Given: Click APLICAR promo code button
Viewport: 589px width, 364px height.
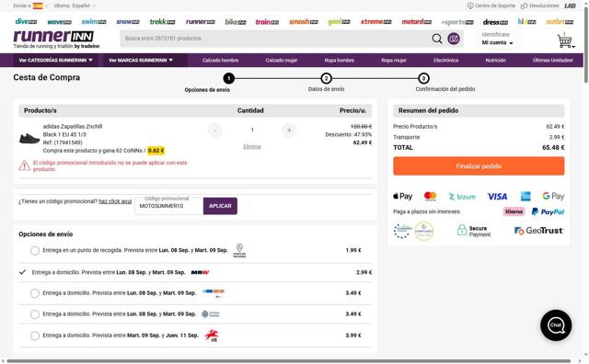Looking at the screenshot, I should [220, 206].
